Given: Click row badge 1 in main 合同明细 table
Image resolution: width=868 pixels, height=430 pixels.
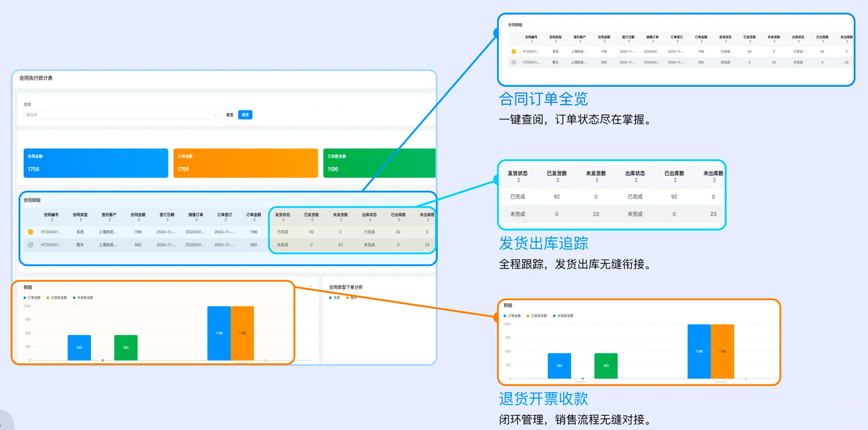Looking at the screenshot, I should 30,232.
